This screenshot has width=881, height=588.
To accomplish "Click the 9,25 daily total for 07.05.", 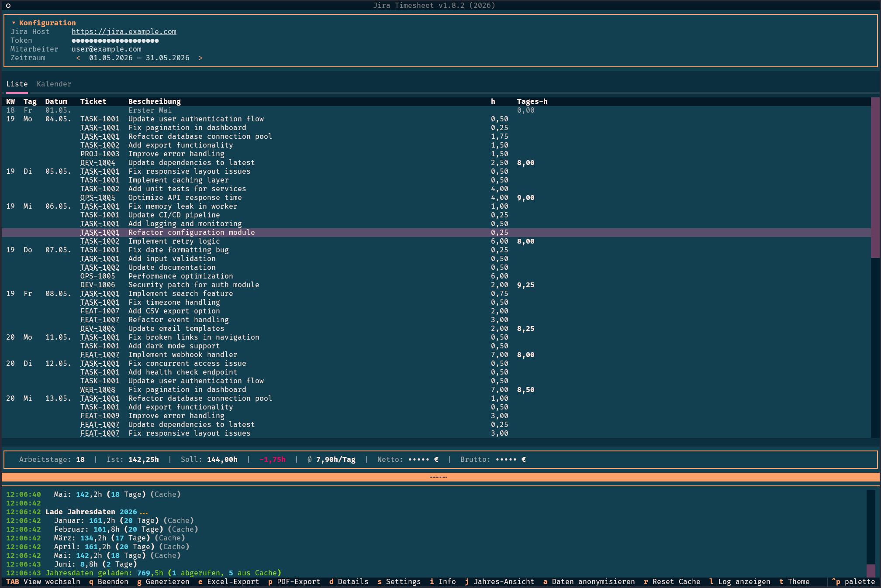I will tap(526, 285).
